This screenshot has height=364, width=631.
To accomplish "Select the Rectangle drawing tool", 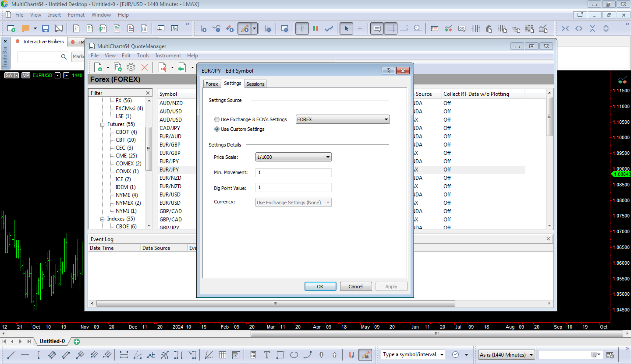I will (280, 355).
